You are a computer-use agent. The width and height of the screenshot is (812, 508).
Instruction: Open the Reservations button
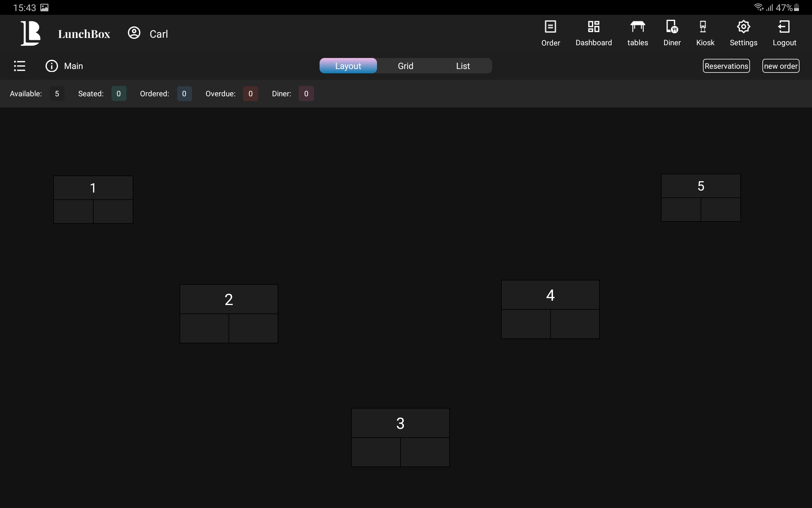[726, 66]
